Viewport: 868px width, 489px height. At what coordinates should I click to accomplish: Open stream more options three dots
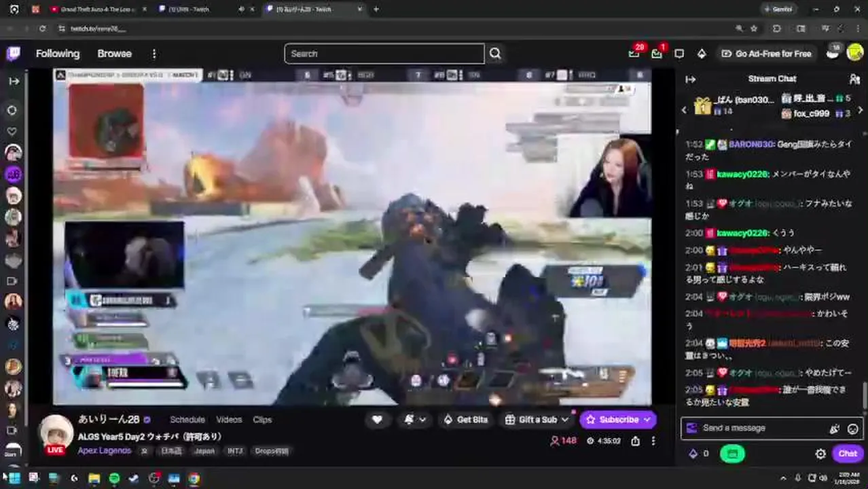[x=653, y=441]
